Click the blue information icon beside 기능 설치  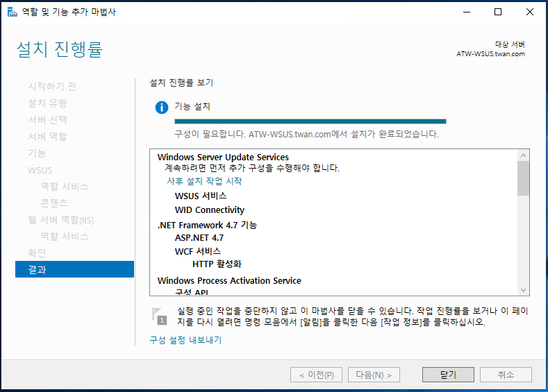click(x=161, y=107)
